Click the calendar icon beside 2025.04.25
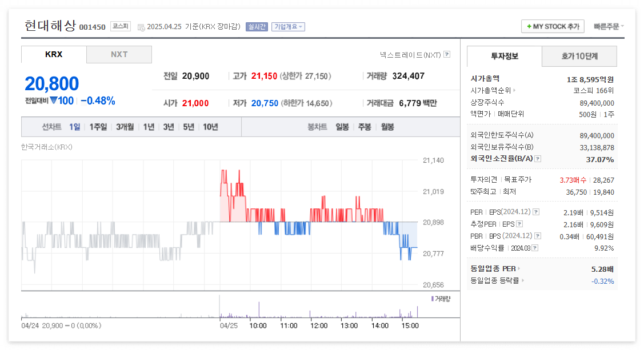 (141, 26)
